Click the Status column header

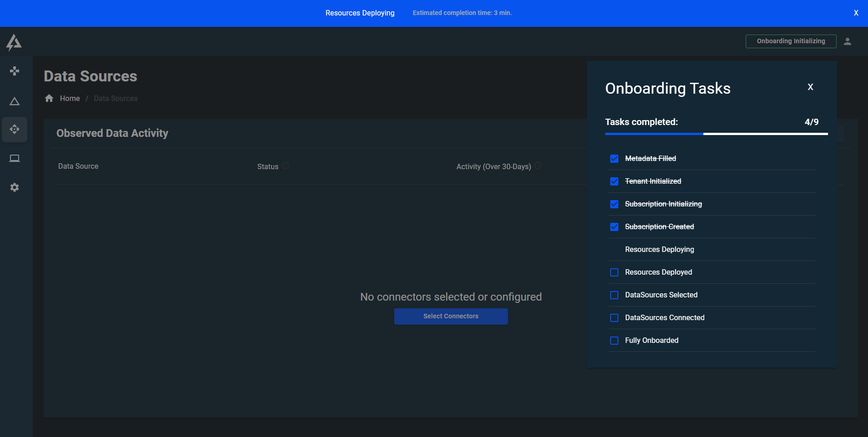click(268, 166)
